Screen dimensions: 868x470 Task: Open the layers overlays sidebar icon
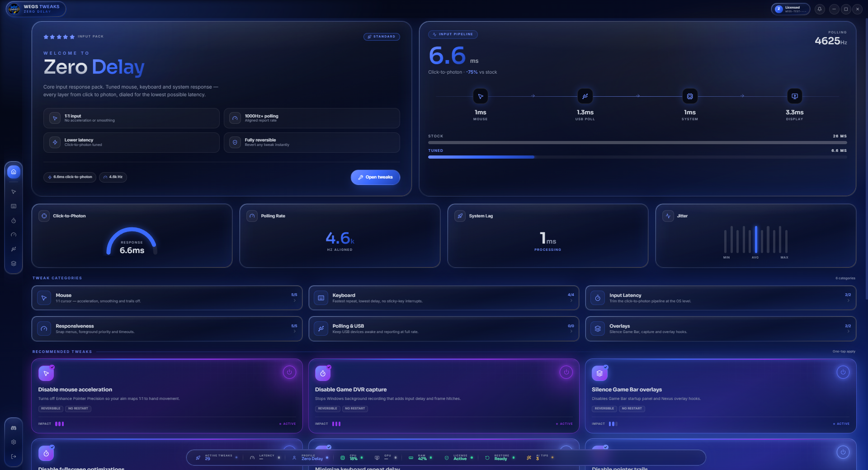(x=14, y=263)
